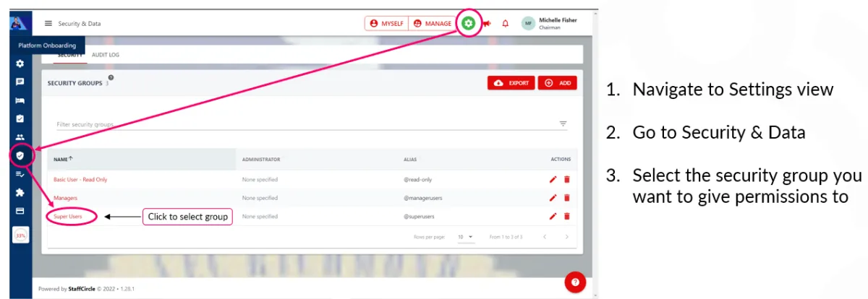Click 'From 1 to 3 of 3' pagination text
Screen dimensions: 868x299
pyautogui.click(x=506, y=237)
